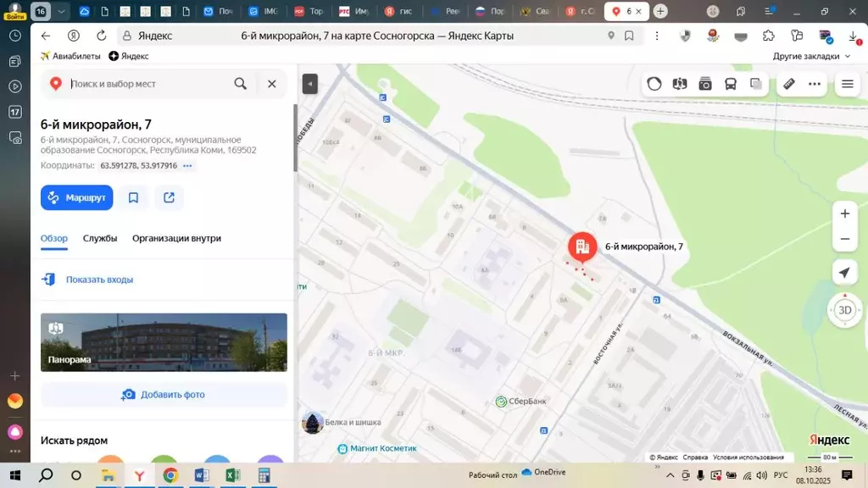Viewport: 868px width, 488px height.
Task: Toggle bookmark to save this place
Action: pyautogui.click(x=133, y=197)
